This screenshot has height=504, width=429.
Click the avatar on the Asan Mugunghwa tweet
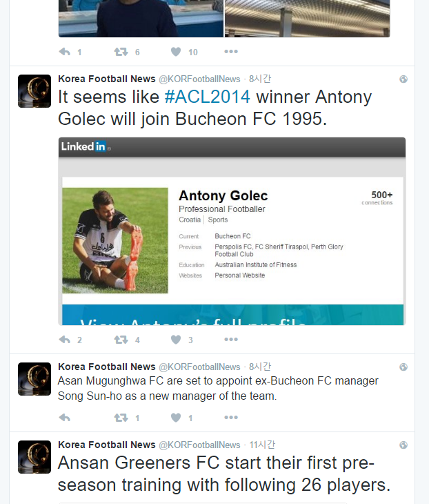click(34, 379)
